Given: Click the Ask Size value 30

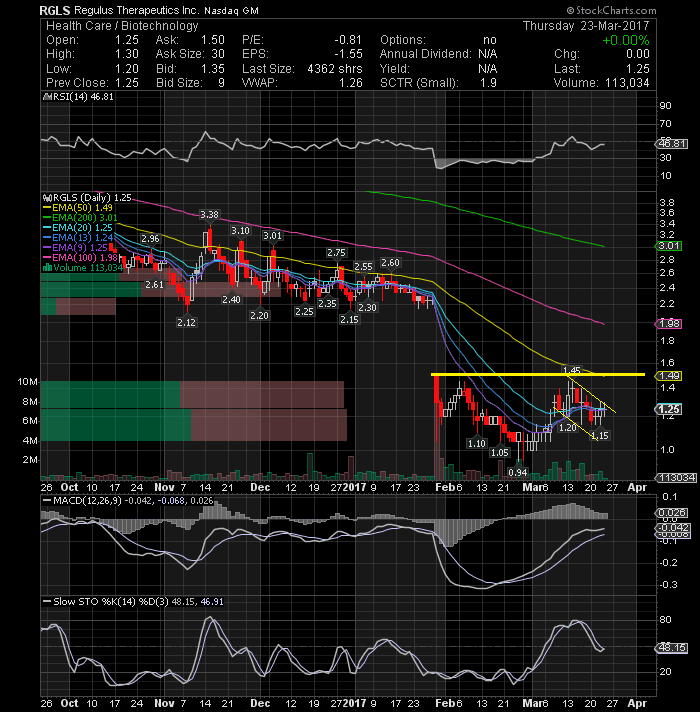Looking at the screenshot, I should tap(218, 54).
